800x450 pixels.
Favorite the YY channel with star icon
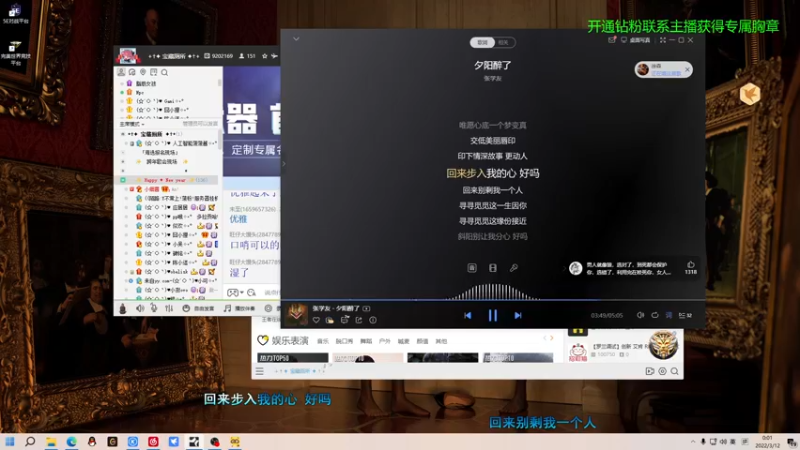point(264,56)
